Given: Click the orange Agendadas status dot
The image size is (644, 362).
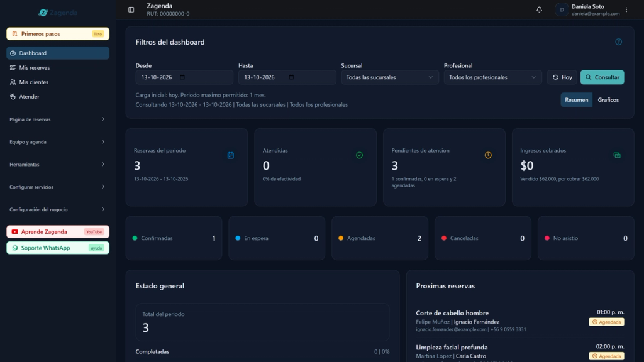Looking at the screenshot, I should [341, 238].
